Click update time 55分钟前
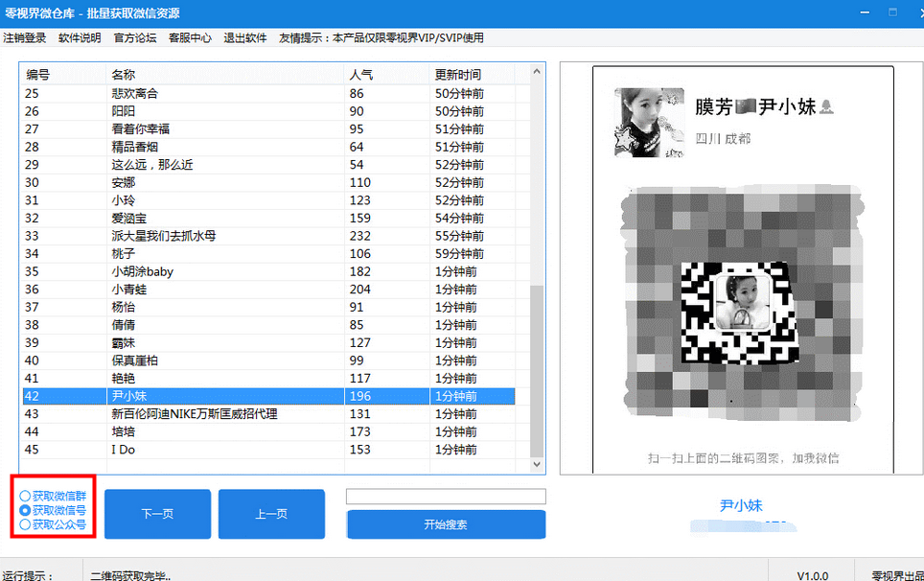This screenshot has height=581, width=924. pyautogui.click(x=460, y=236)
